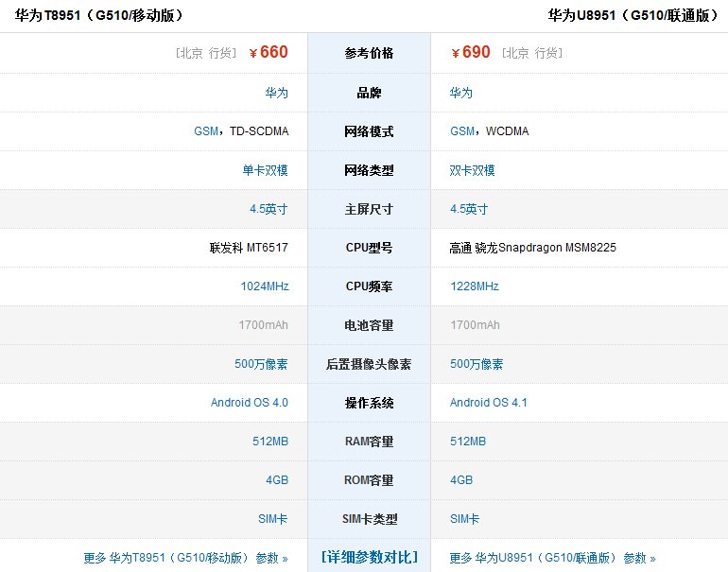Click GSM link beside WCDMA

click(x=462, y=131)
